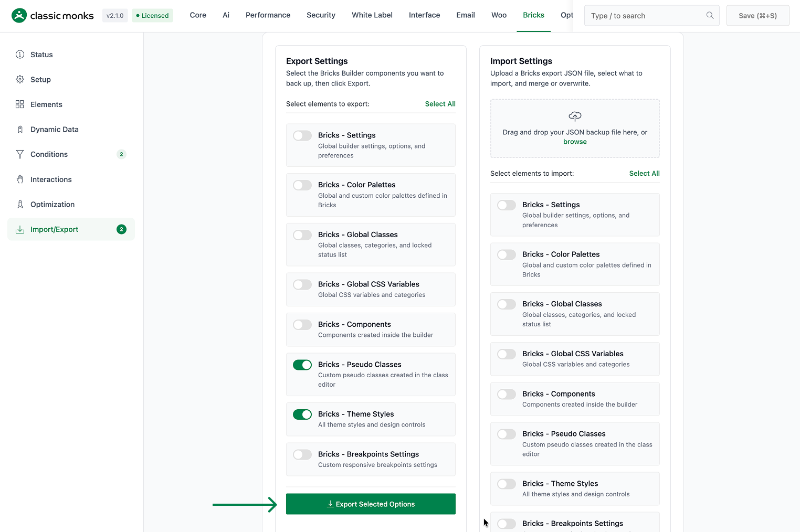Click the Import/Export download icon in sidebar
800x532 pixels.
tap(20, 229)
